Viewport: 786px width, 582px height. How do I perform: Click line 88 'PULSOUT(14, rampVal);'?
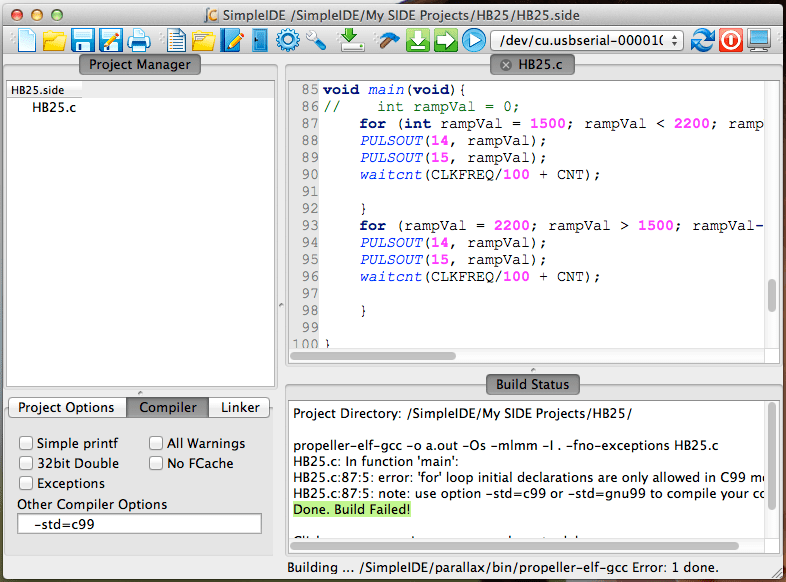pos(453,141)
